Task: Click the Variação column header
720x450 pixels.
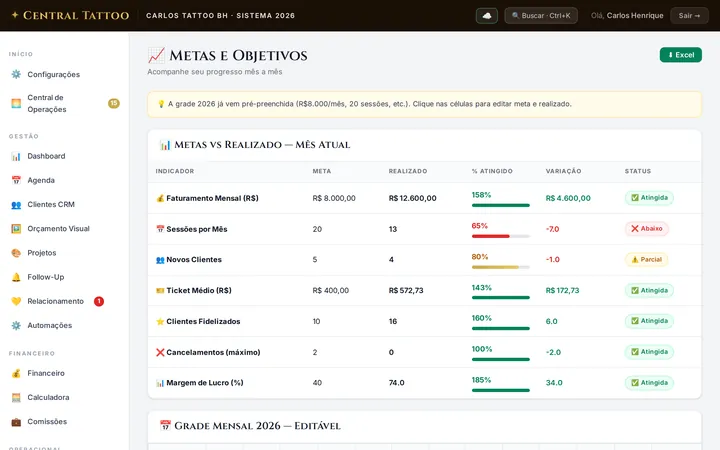Action: tap(563, 171)
